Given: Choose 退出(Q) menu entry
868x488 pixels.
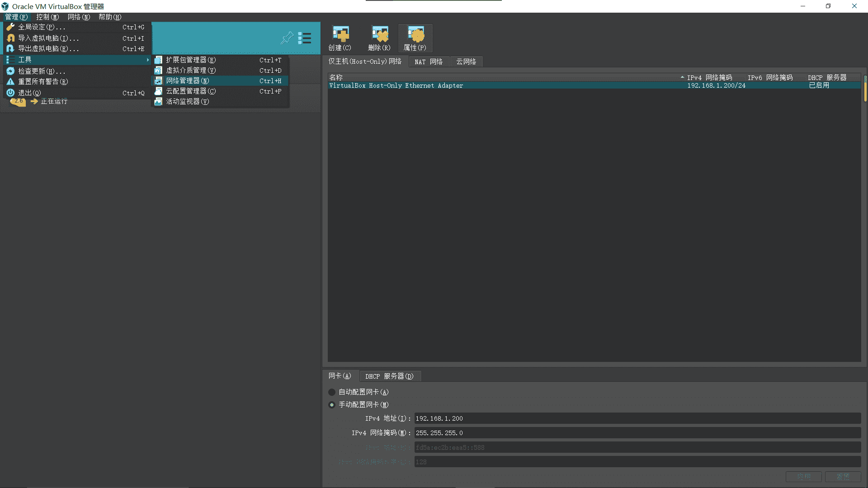Looking at the screenshot, I should coord(78,93).
